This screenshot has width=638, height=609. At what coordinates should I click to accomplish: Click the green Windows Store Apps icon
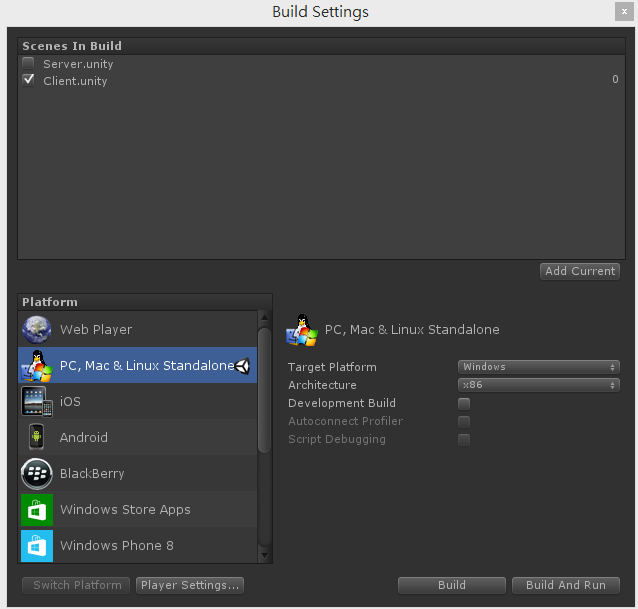point(37,510)
